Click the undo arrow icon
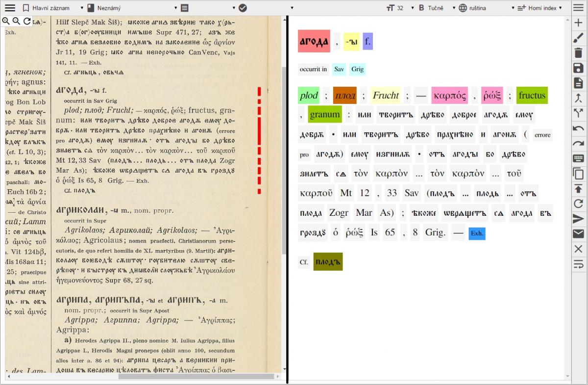588x385 pixels. [x=578, y=128]
